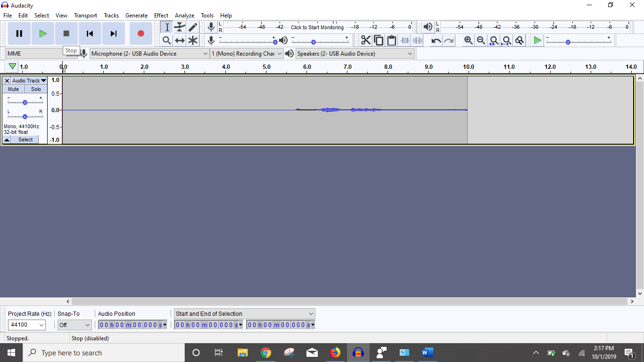644x362 pixels.
Task: Click the Fit Selection to Width icon
Action: 494,41
